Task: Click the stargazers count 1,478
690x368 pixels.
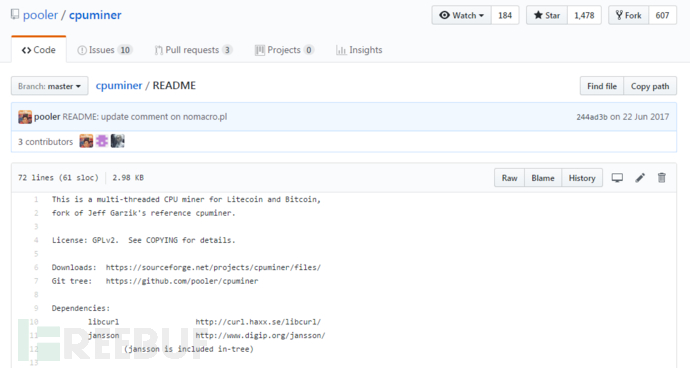Action: pos(584,15)
